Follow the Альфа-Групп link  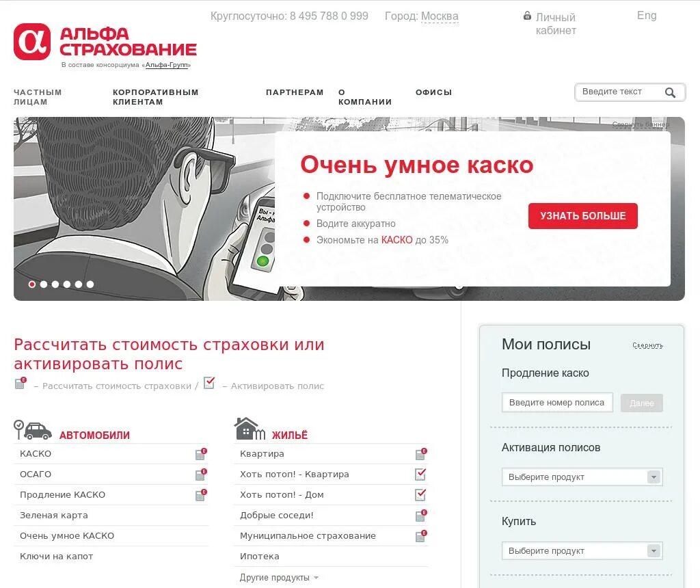tap(167, 65)
